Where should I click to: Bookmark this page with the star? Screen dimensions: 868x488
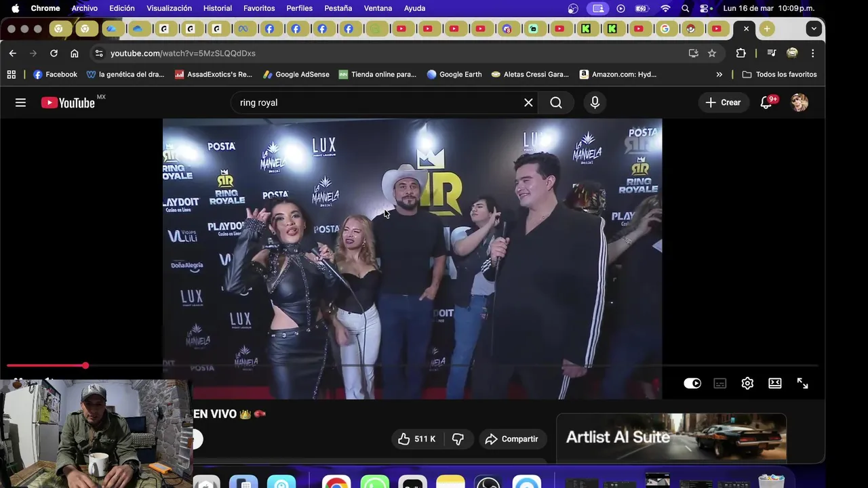(712, 53)
